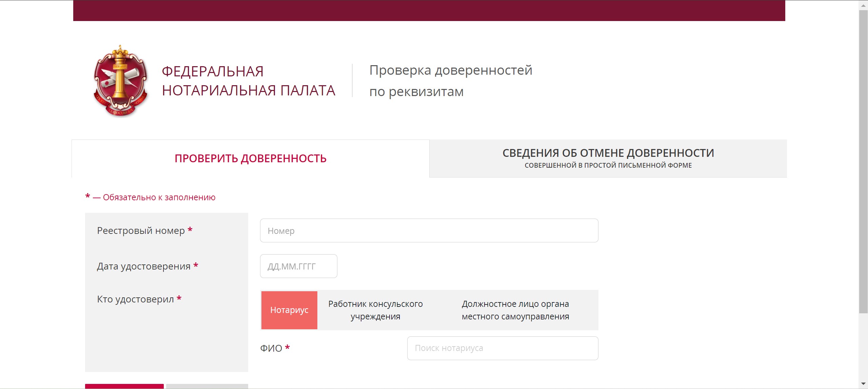Select Должностное лицо органа местного самоуправления
This screenshot has width=868, height=389.
[515, 310]
